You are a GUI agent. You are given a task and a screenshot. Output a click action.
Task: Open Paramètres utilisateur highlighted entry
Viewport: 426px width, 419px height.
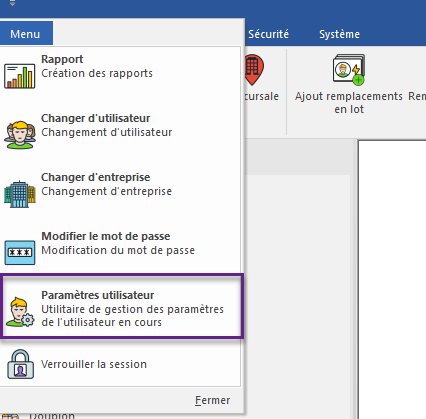click(x=121, y=306)
